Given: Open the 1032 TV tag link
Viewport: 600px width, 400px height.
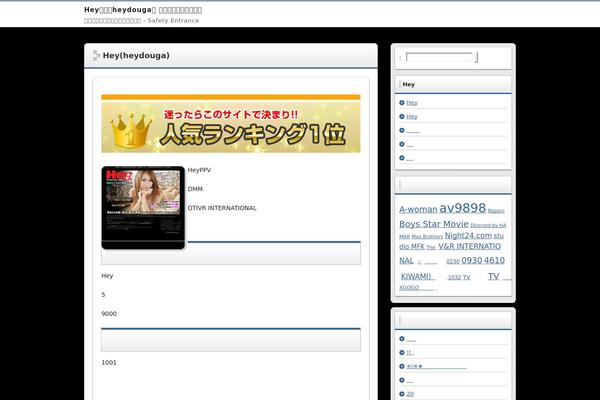Looking at the screenshot, I should pos(459,278).
